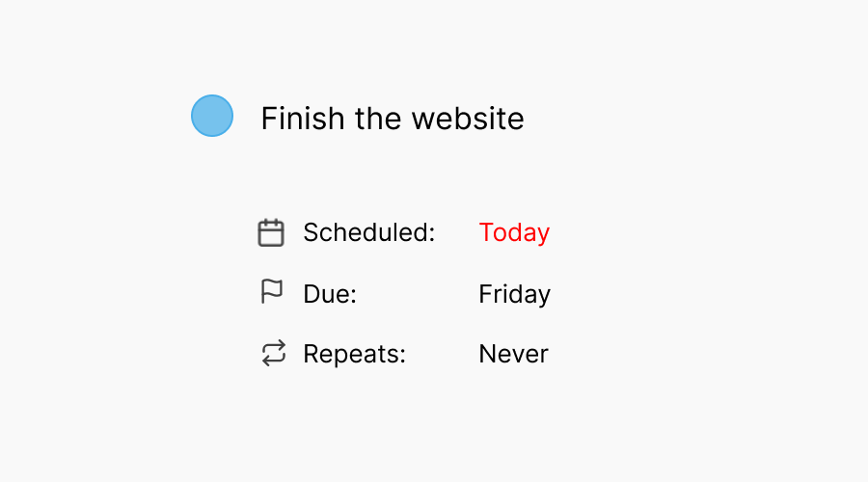Open the Scheduled date picker showing Today
Viewport: 868px width, 482px height.
(x=514, y=232)
